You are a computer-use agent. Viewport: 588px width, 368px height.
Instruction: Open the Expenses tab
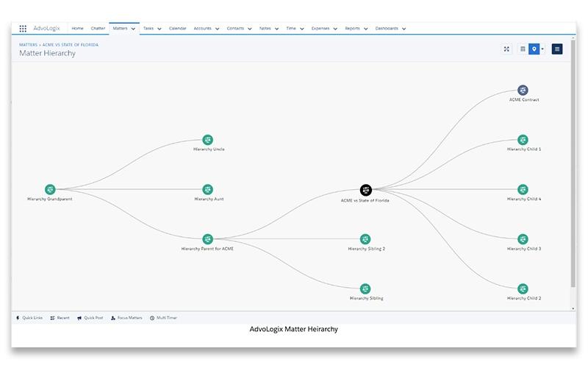[320, 29]
